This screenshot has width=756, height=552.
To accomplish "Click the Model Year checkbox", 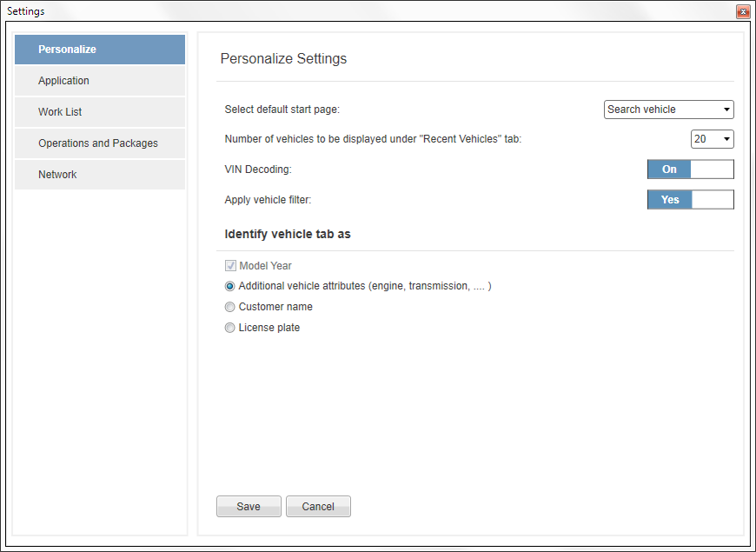I will [230, 266].
